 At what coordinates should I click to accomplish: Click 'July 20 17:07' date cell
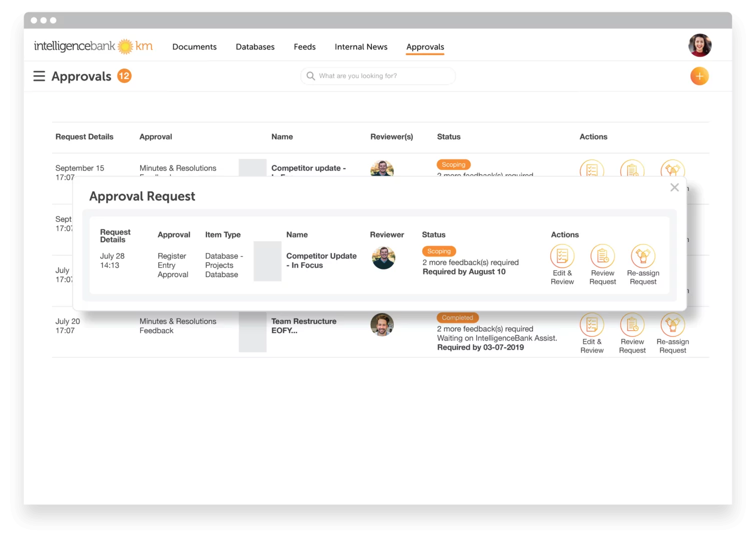click(x=68, y=326)
